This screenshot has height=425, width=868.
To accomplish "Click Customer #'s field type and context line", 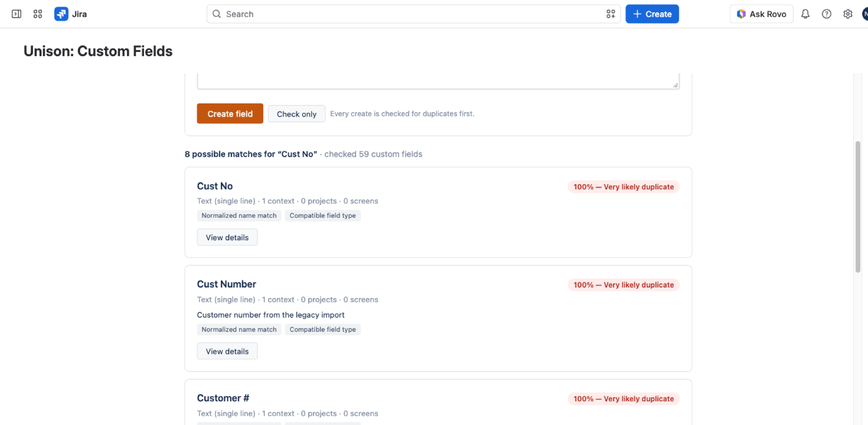I will [288, 414].
